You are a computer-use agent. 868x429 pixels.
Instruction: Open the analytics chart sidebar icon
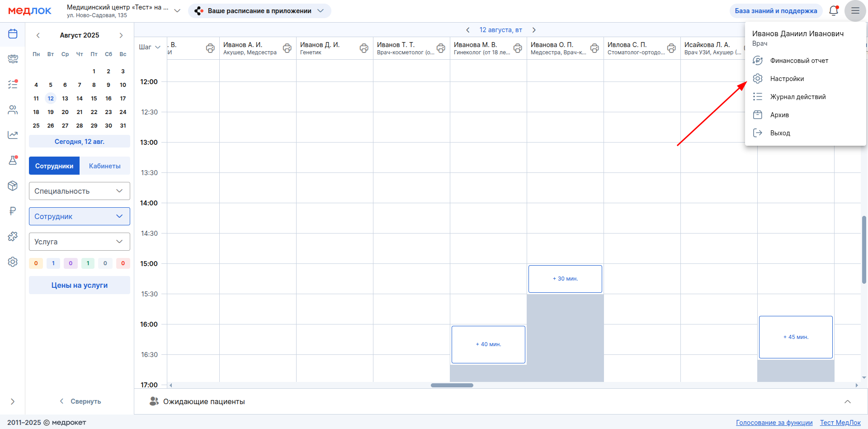(x=13, y=135)
